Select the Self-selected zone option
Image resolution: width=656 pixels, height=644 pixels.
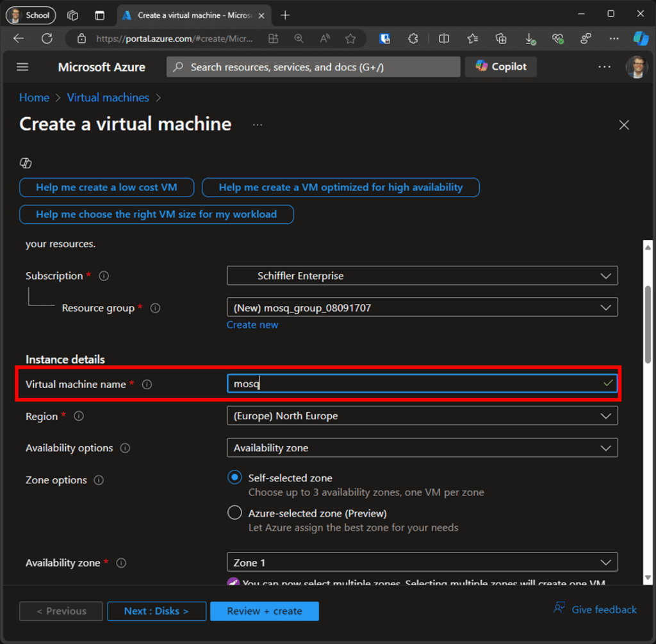pos(234,477)
